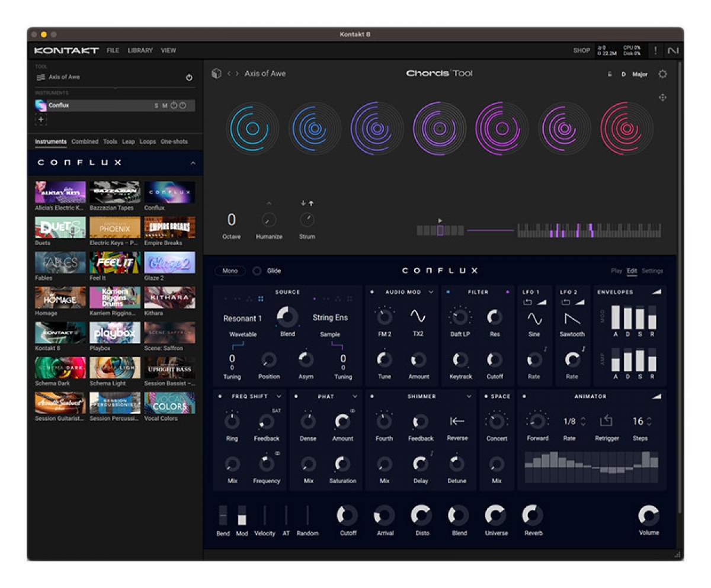Viewport: 711px width, 588px height.
Task: Click the Axis of Awe tool list icon
Action: point(41,77)
